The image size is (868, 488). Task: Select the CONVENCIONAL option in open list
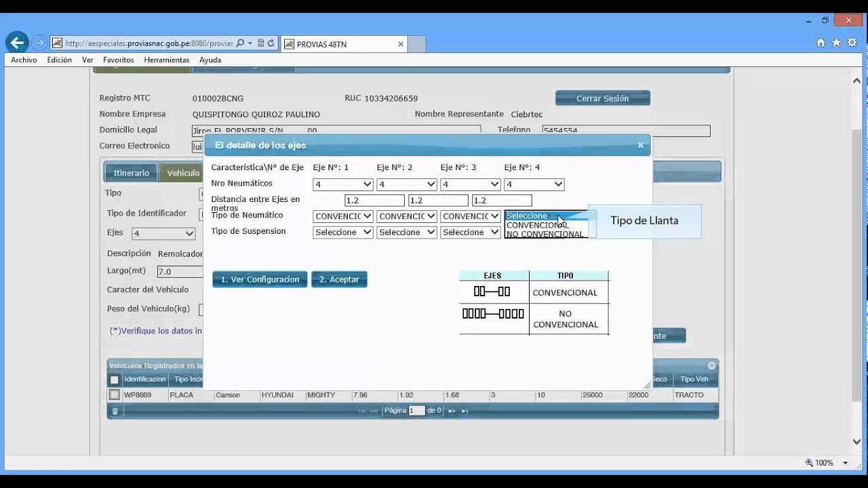coord(547,225)
